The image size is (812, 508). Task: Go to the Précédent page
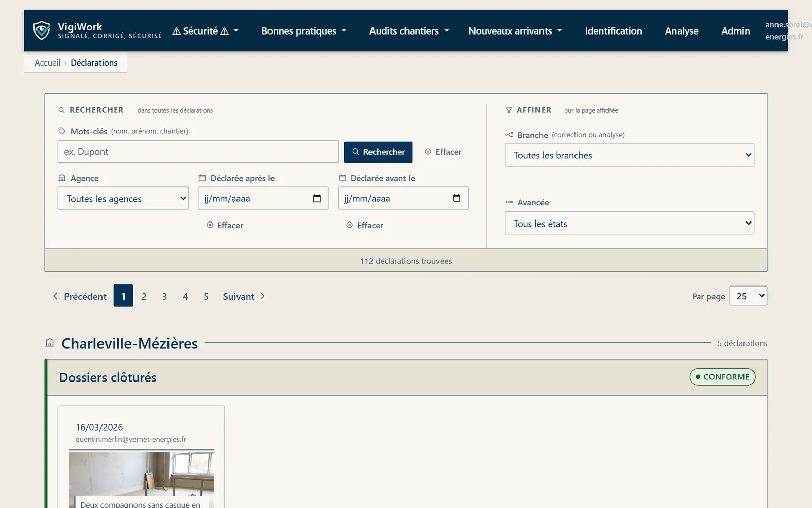(x=80, y=296)
